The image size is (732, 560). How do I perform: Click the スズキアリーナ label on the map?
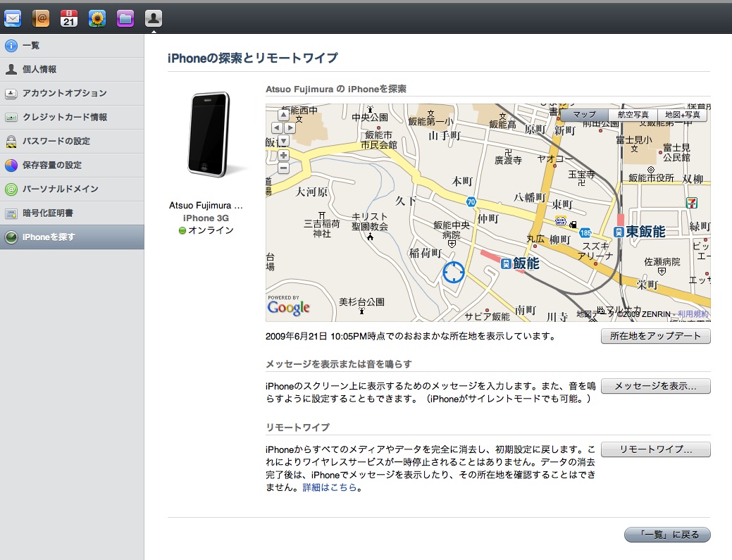(595, 251)
